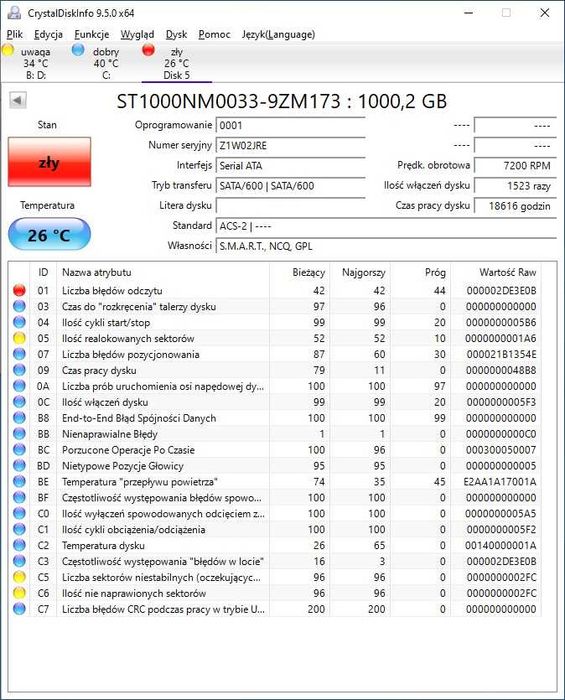Click the '18616 godzin' power-on hours field
Screen dimensions: 565x700
point(515,206)
